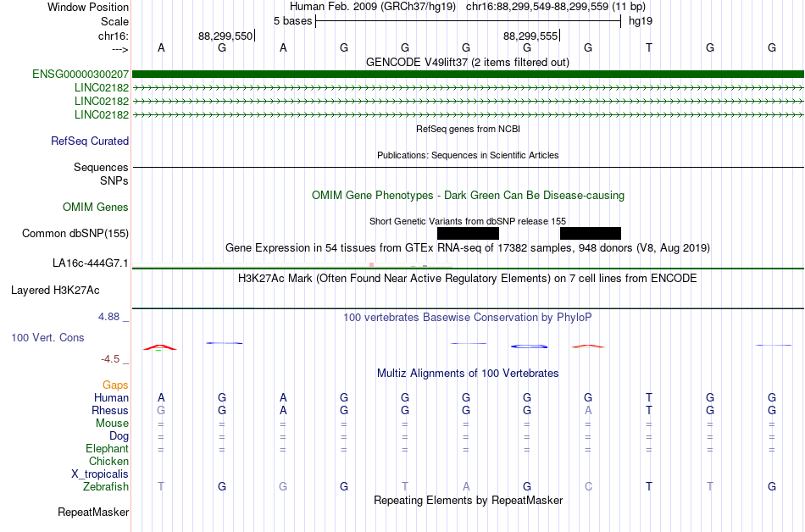Viewport: 805px width, 532px height.
Task: Click the 4.88 PhyloP upper scale value
Action: point(108,317)
